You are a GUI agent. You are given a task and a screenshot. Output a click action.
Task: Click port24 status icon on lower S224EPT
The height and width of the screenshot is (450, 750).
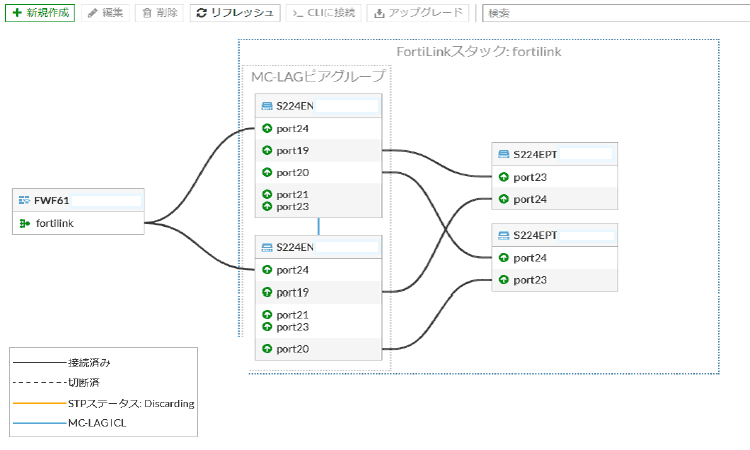[504, 258]
